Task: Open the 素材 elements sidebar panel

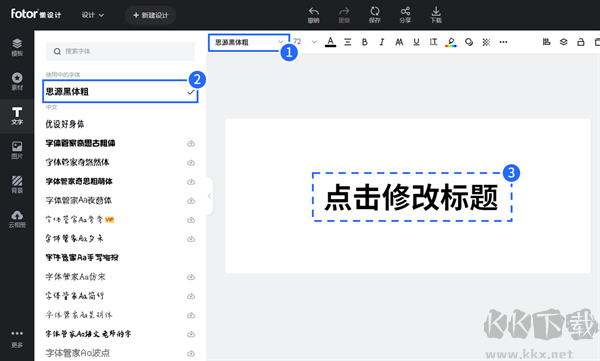Action: [x=17, y=82]
